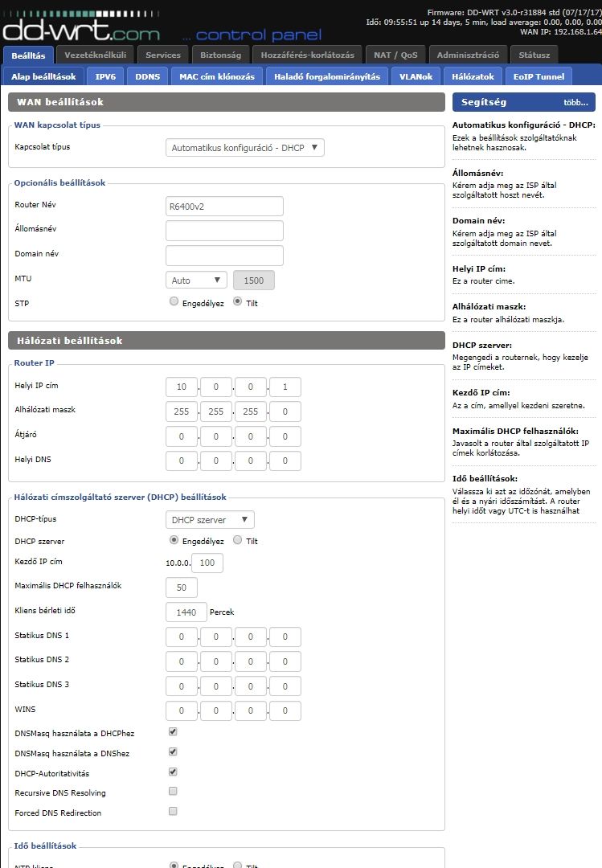Select DHCP szerver Tilt radio
Image resolution: width=602 pixels, height=868 pixels.
[238, 540]
